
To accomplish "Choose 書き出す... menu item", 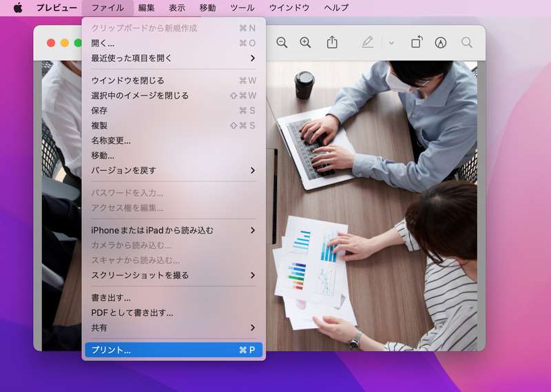I will [174, 298].
